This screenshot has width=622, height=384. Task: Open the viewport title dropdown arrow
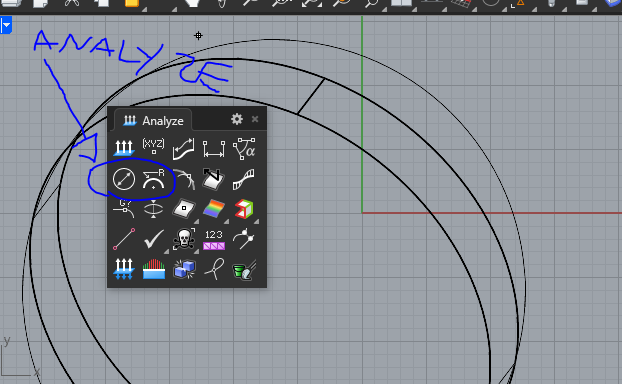(6, 25)
